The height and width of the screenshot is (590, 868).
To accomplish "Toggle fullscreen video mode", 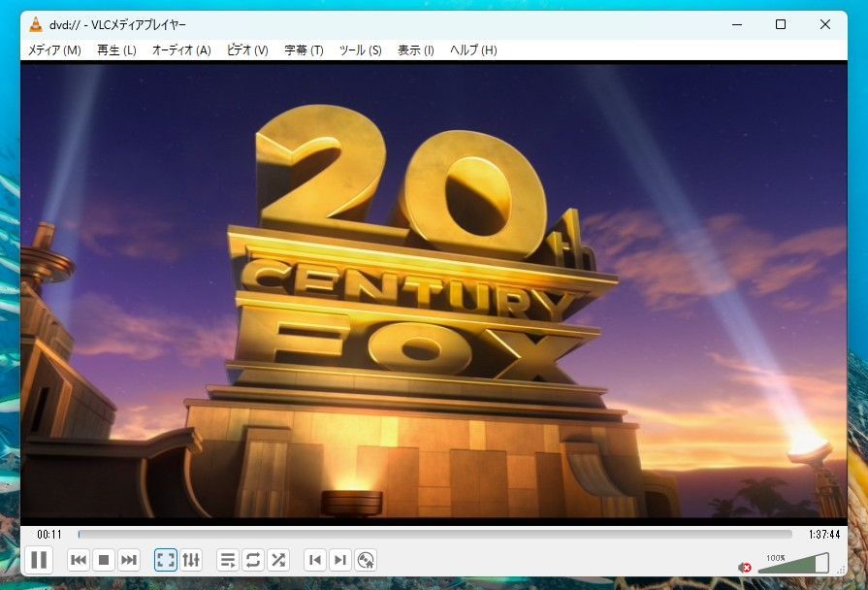I will [166, 560].
